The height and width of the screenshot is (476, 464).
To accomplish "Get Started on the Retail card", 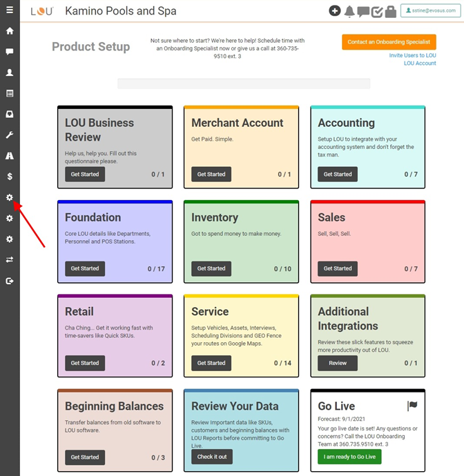I will 85,363.
